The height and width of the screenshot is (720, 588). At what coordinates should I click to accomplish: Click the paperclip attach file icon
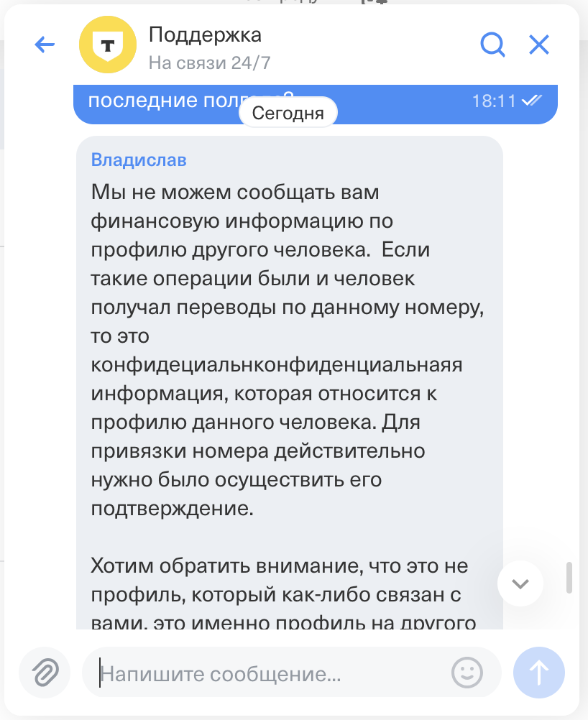tap(45, 673)
